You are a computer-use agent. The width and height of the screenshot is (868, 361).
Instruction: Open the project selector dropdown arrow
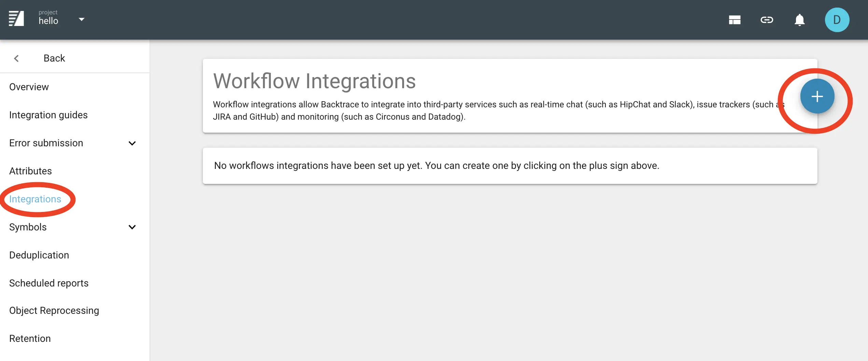tap(82, 19)
